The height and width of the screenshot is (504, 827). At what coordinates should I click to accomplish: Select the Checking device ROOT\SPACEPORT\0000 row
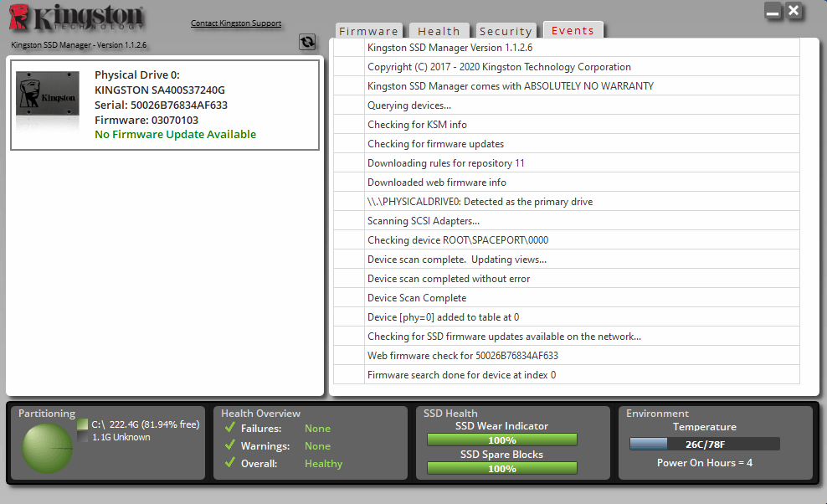[x=567, y=240]
